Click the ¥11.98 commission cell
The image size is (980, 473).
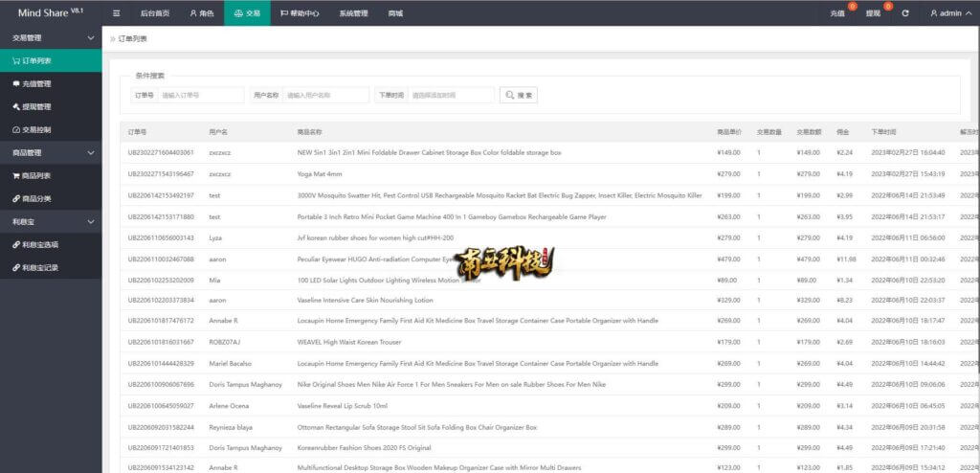(x=846, y=259)
